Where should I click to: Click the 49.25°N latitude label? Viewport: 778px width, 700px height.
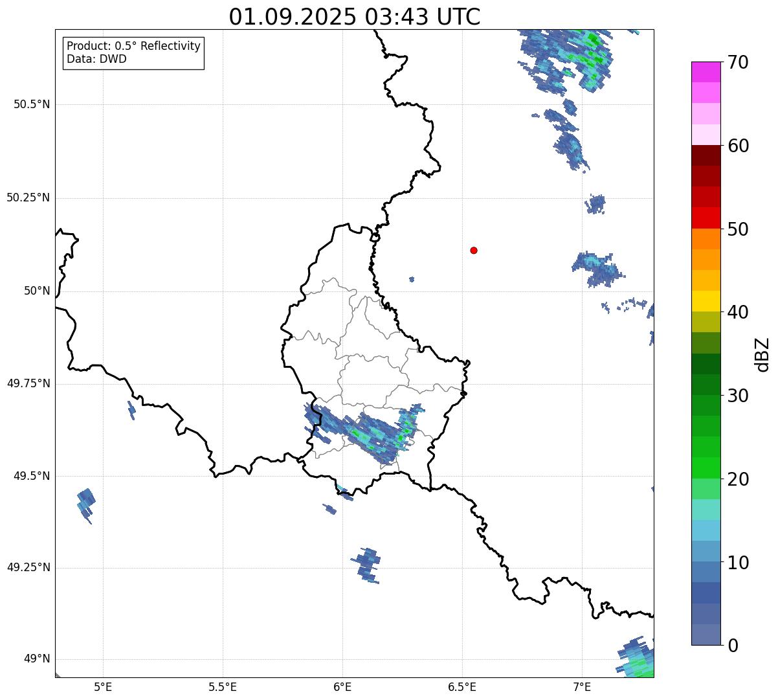pos(28,567)
